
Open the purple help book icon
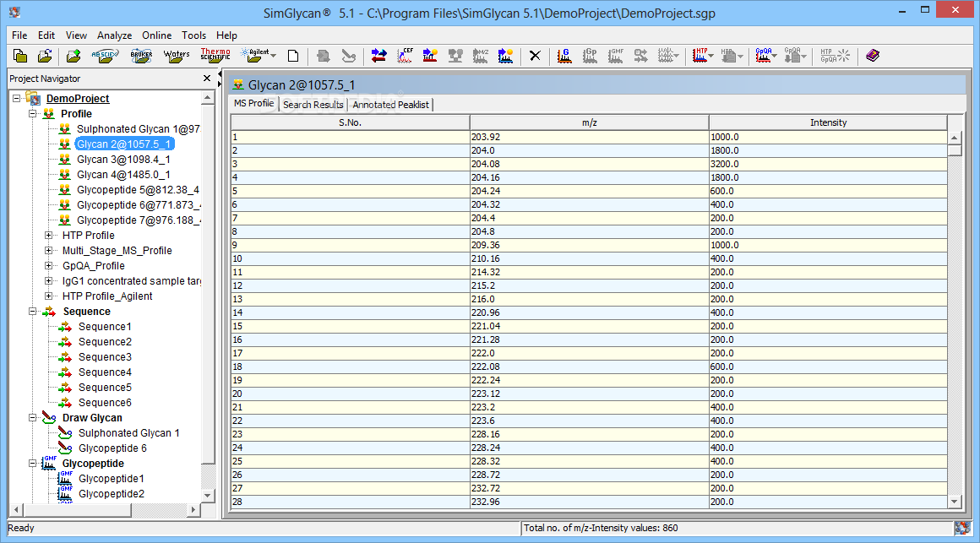(873, 57)
